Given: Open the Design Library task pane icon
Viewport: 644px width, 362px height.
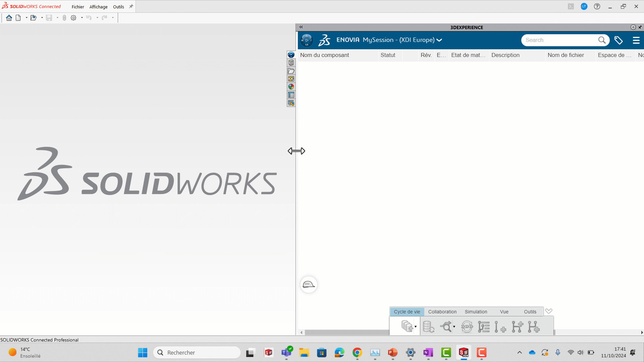Looking at the screenshot, I should point(291,63).
